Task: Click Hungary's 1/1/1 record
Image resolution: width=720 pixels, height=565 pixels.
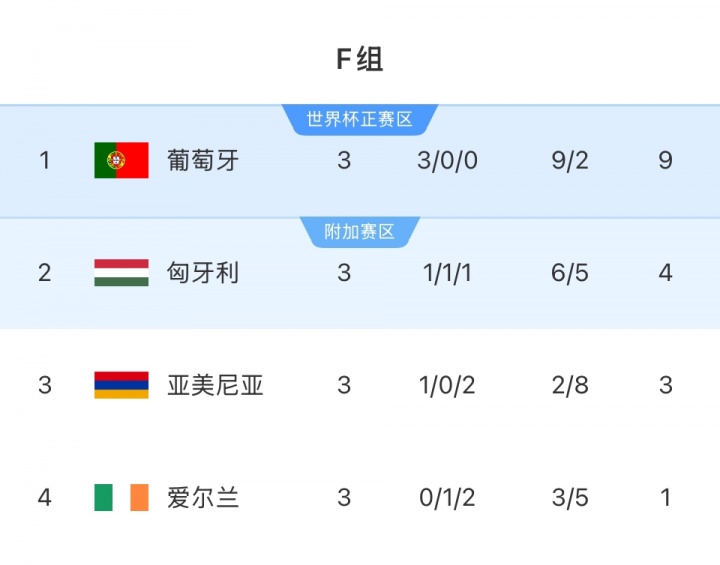Action: (446, 273)
